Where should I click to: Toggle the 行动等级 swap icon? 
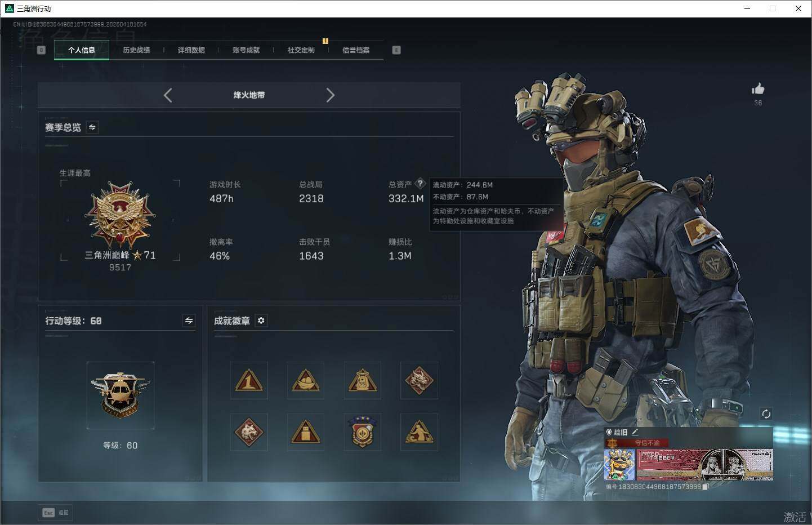(189, 321)
